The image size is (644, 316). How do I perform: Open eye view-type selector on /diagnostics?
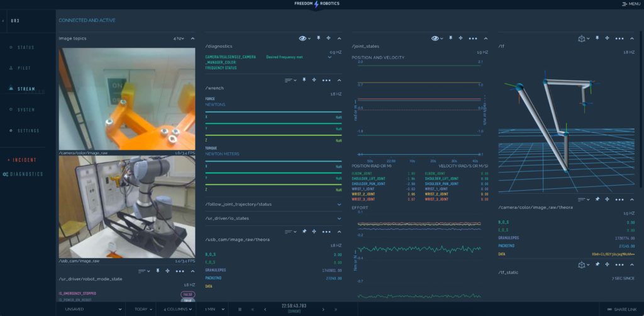pos(305,38)
